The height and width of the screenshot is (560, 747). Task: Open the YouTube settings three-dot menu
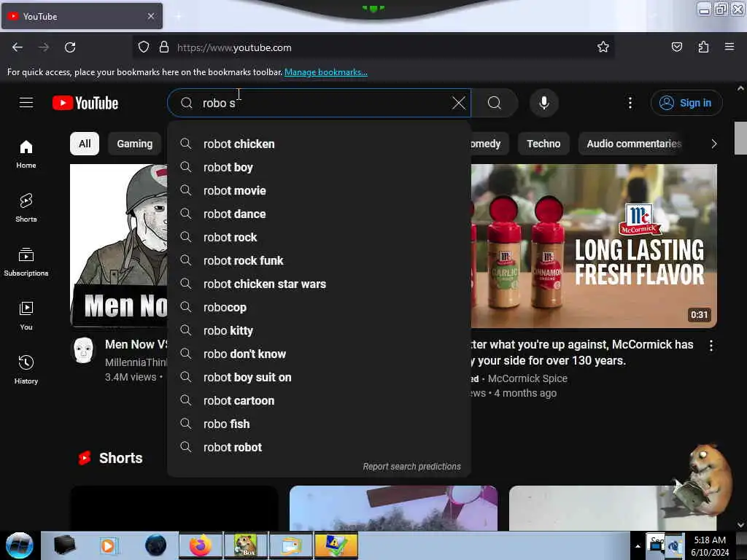pyautogui.click(x=630, y=103)
